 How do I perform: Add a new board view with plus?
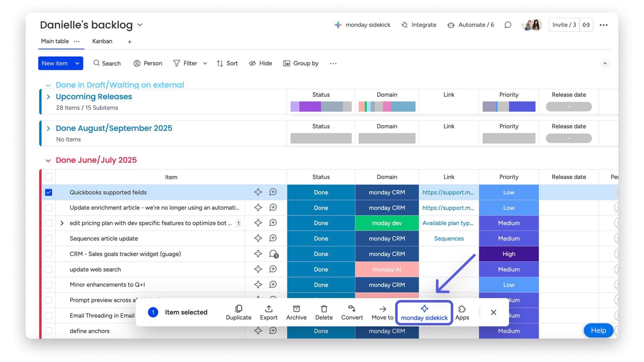129,42
